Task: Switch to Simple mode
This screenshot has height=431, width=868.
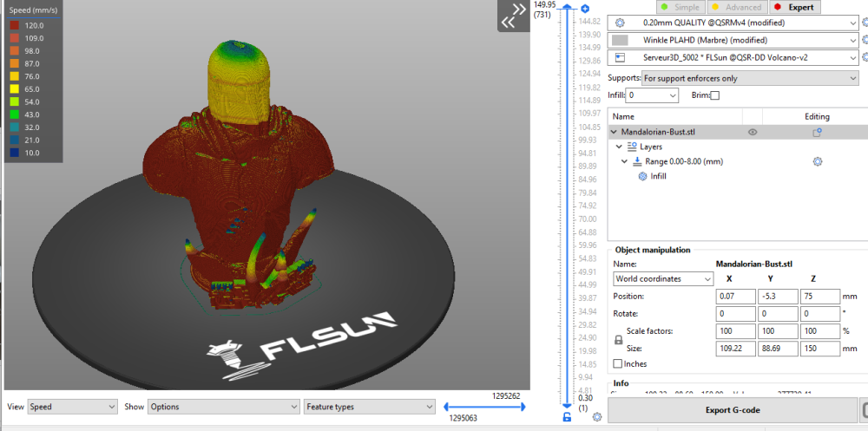Action: (x=681, y=7)
